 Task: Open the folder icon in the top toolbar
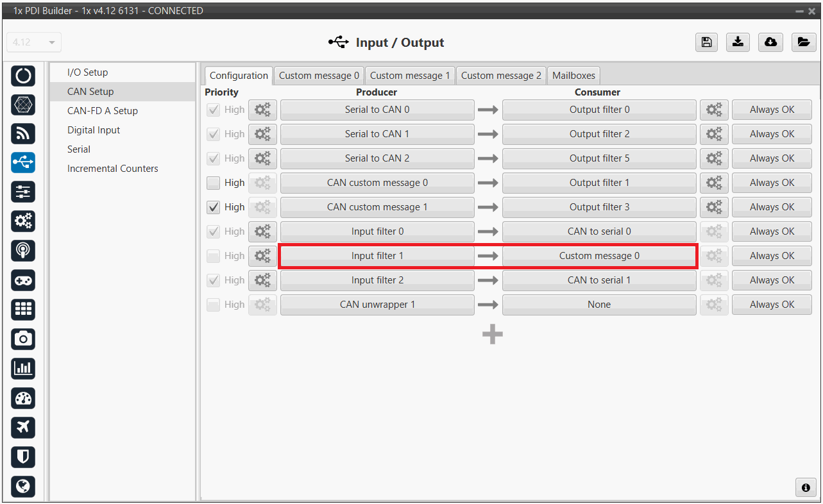802,42
